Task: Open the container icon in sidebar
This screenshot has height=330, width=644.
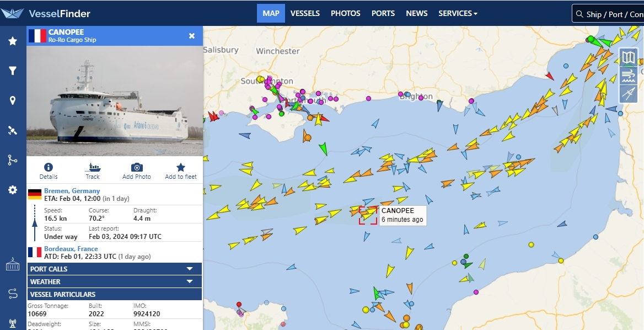Action: 13,264
